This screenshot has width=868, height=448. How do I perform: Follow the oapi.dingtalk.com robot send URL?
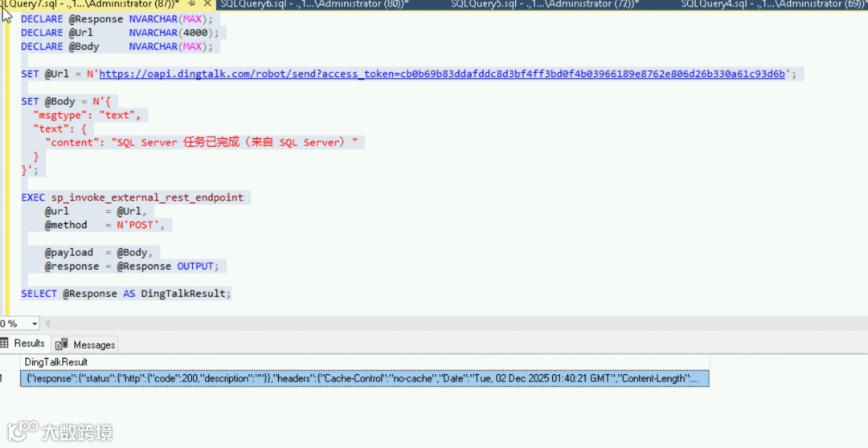pyautogui.click(x=442, y=74)
